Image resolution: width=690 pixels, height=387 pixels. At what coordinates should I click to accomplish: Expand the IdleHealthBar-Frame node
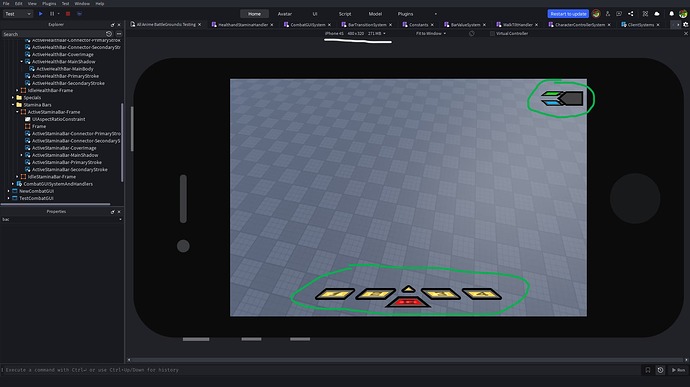click(x=17, y=90)
